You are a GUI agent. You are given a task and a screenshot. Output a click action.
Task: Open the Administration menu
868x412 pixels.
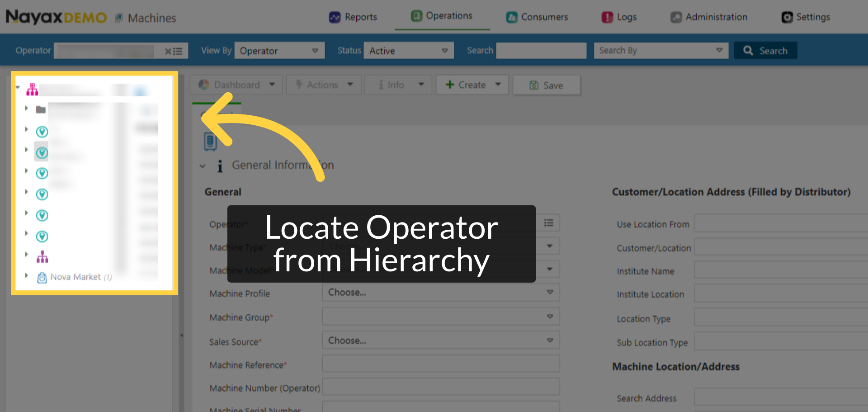click(708, 17)
